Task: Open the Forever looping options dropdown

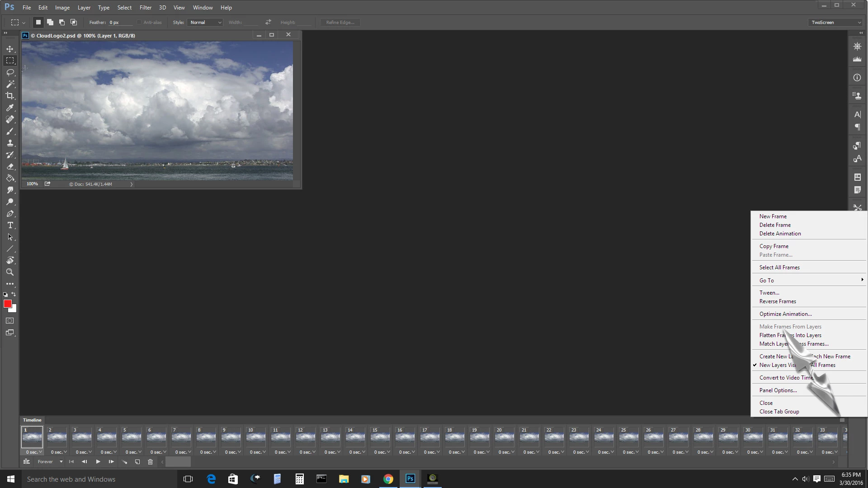Action: pos(50,462)
